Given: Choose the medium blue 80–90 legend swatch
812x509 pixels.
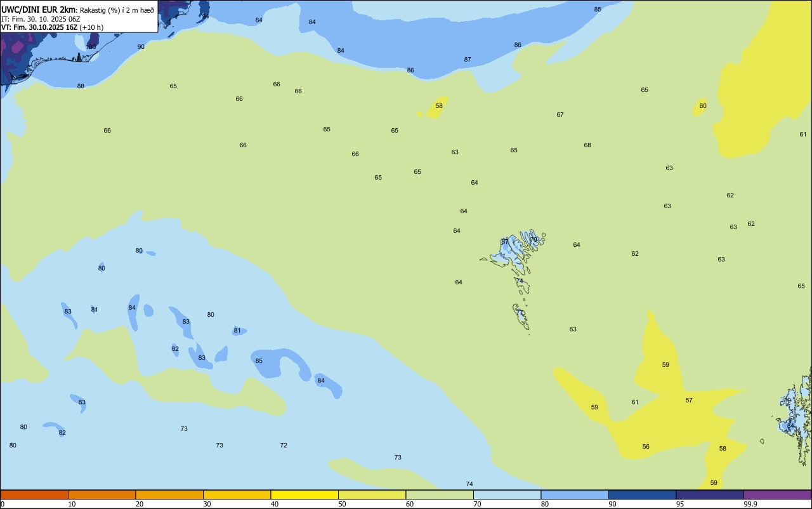Looking at the screenshot, I should pyautogui.click(x=575, y=494).
